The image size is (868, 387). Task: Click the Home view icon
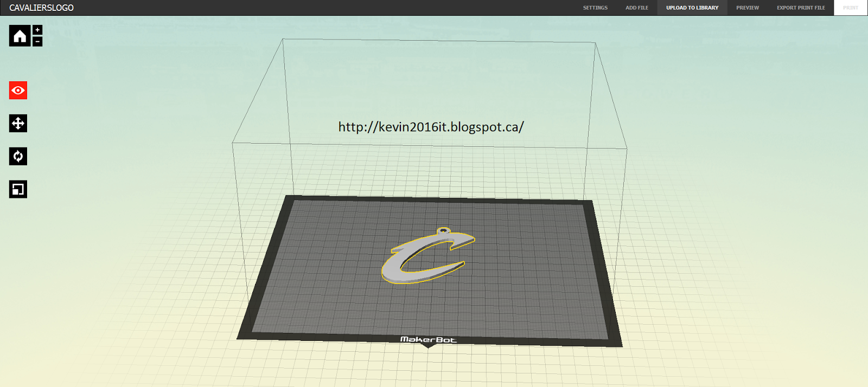click(20, 36)
